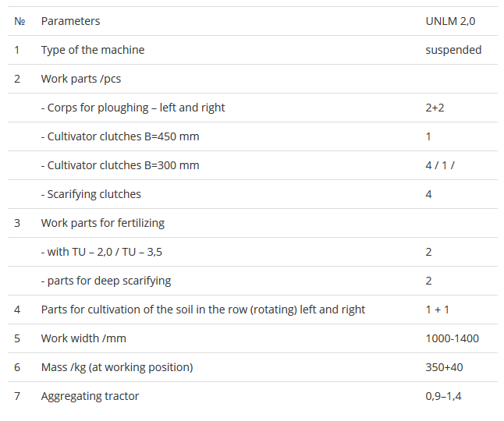Click the 'Parameters' header cell

(70, 21)
